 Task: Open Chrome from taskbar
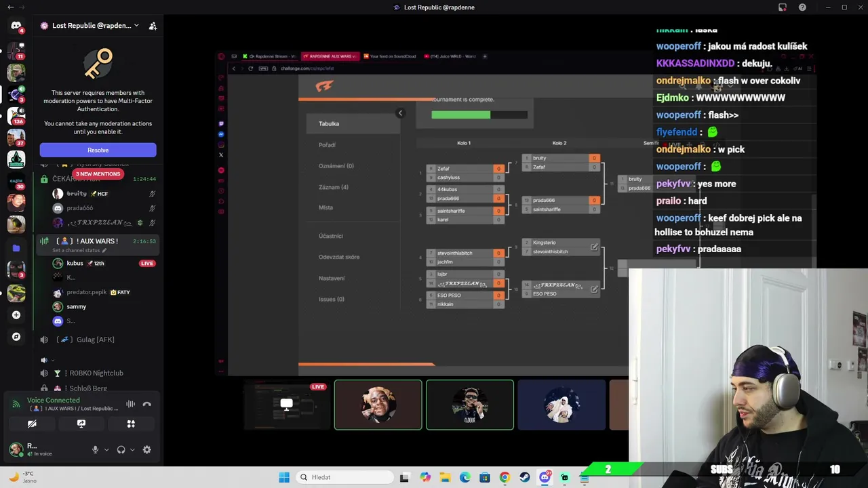505,477
